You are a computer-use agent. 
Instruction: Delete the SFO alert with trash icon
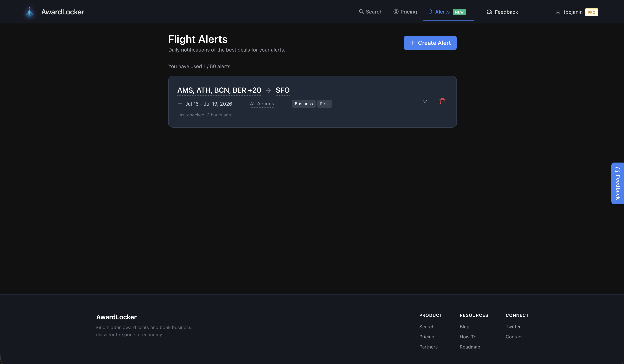[442, 101]
